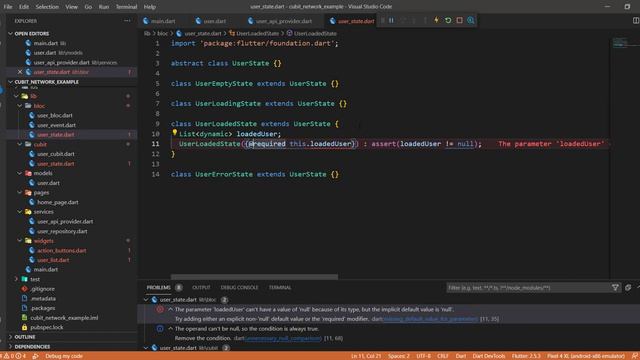The image size is (640, 360).
Task: Switch to user_api_provider.dart editor tab
Action: point(284,21)
